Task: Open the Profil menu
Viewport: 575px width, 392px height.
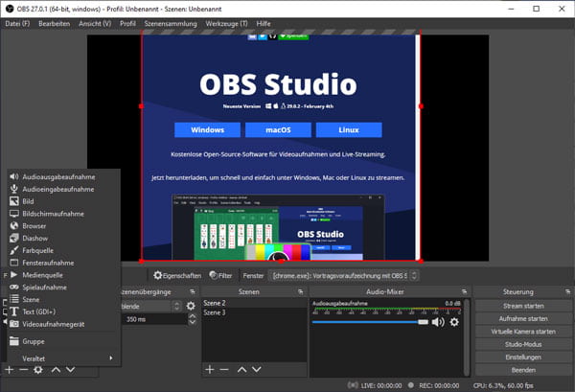Action: pos(127,23)
